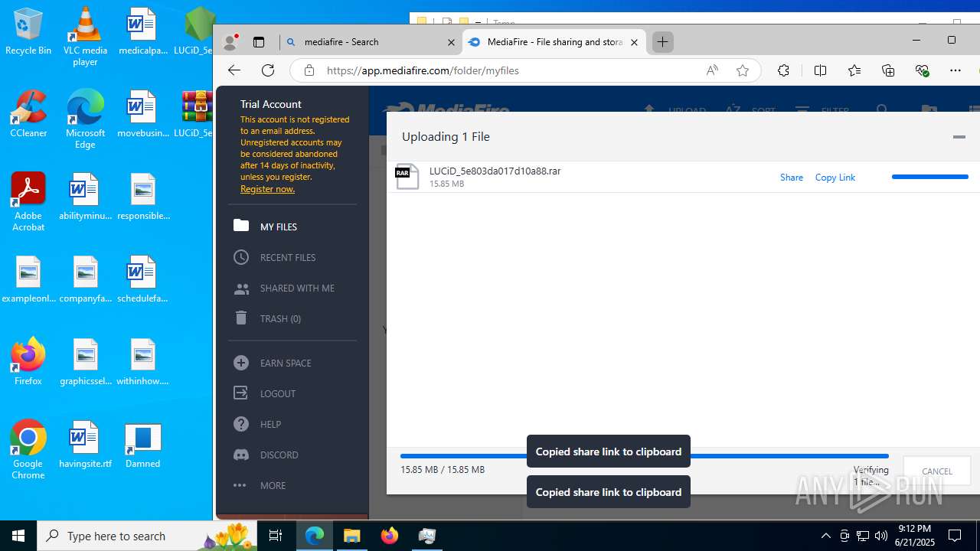Open Edge Collections icon
980x551 pixels.
(888, 70)
